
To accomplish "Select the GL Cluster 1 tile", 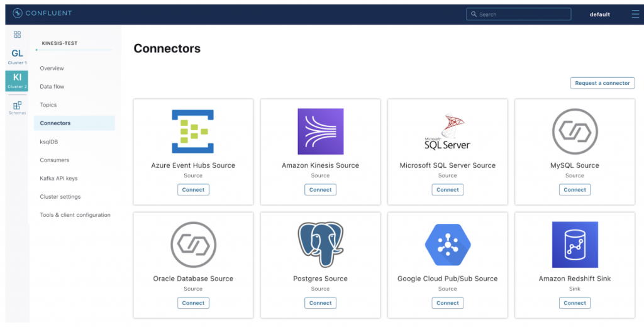I will coord(17,57).
